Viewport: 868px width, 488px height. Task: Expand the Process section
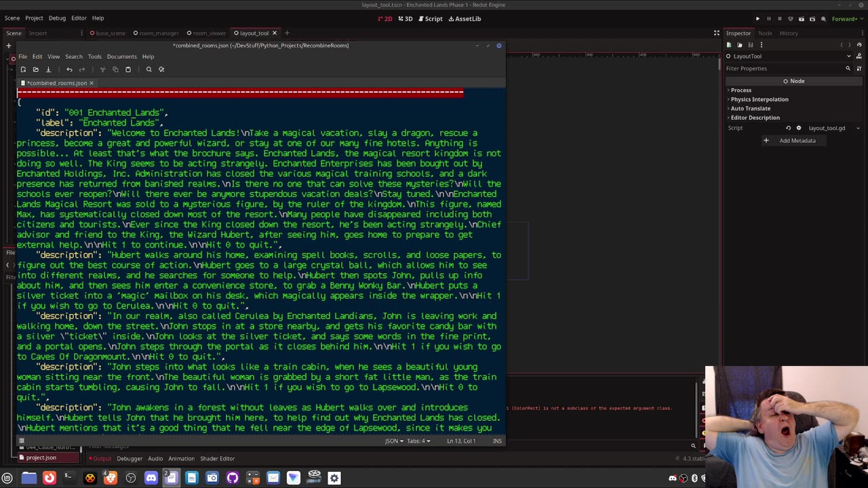[x=740, y=90]
